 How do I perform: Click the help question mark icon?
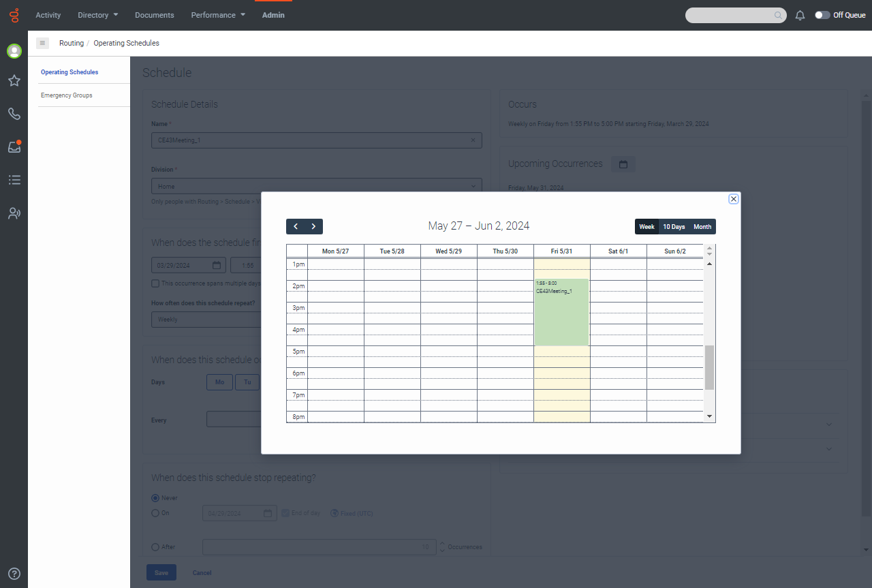(x=14, y=574)
